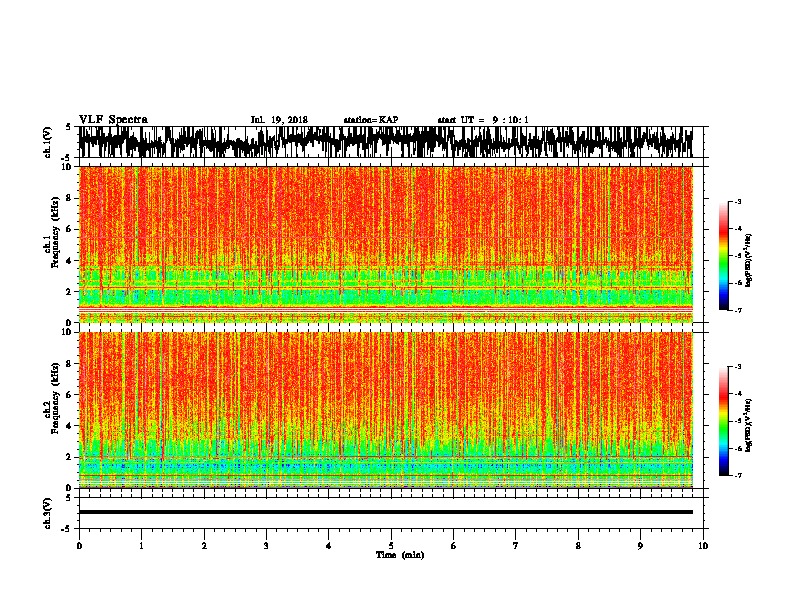Click the "6" frequency tick of ch.2
792x612 pixels.
pyautogui.click(x=70, y=395)
